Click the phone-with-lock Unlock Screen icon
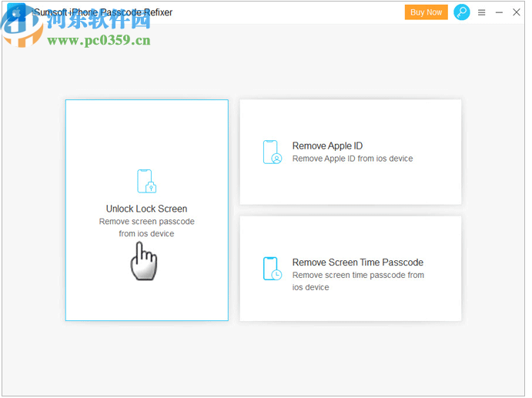The height and width of the screenshot is (398, 532). coord(146,181)
